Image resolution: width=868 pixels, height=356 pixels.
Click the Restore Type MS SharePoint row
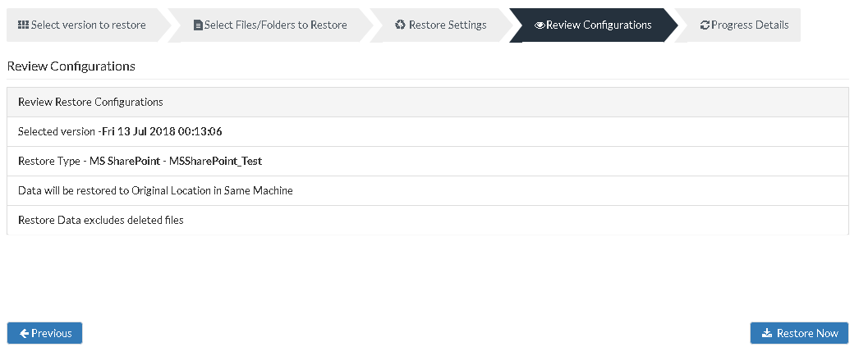click(427, 162)
